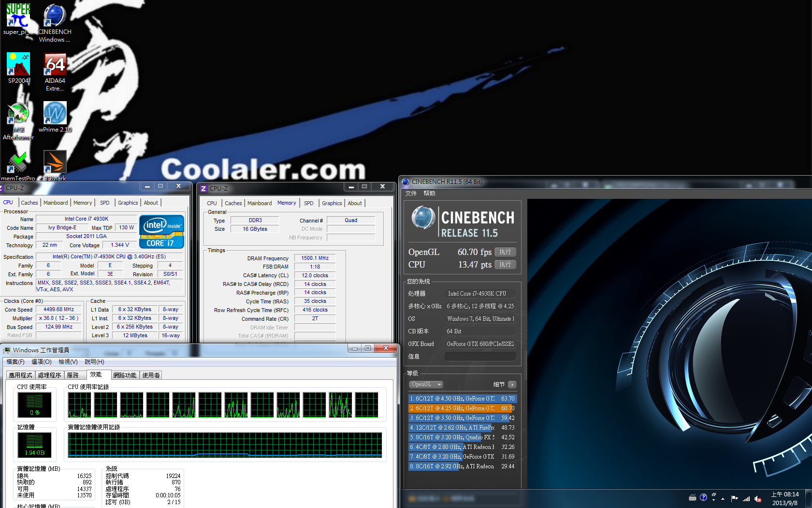Viewport: 812px width, 508px height.
Task: Switch to Caches tab in the left CPU-Z window
Action: pyautogui.click(x=29, y=203)
